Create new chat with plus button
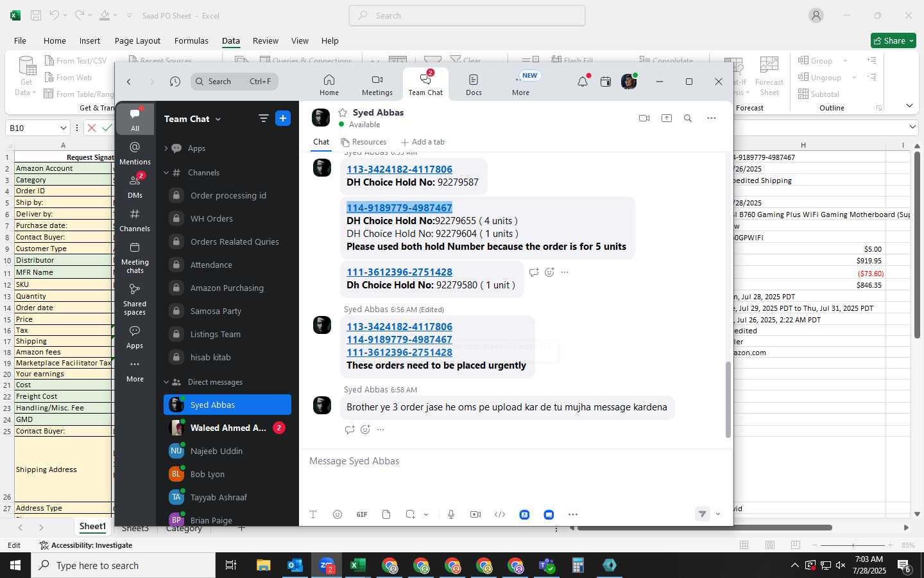The height and width of the screenshot is (578, 924). [283, 118]
